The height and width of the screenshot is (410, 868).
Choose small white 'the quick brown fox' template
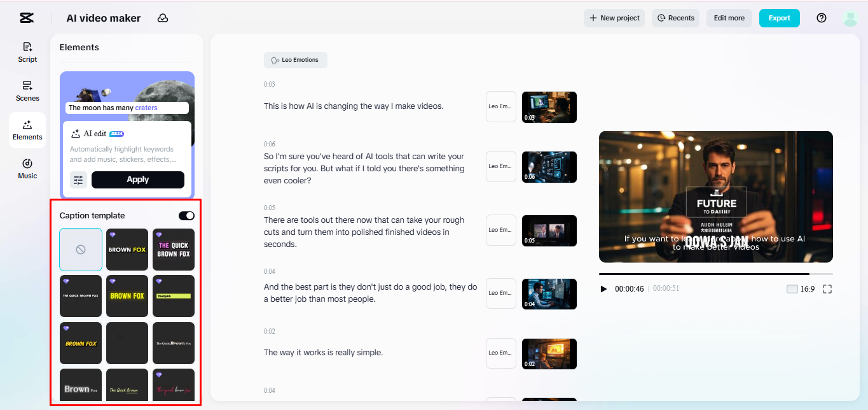[x=81, y=296]
